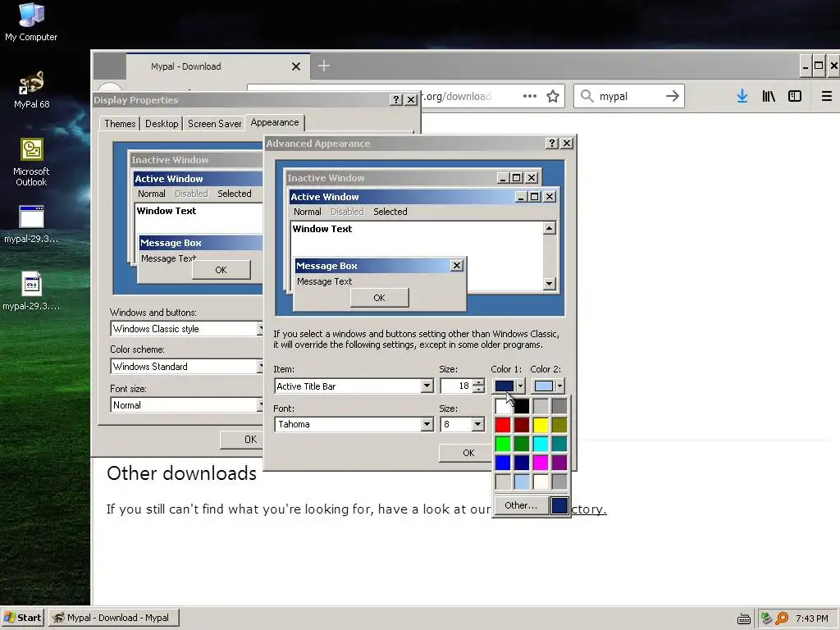Pick the magenta color swatch
This screenshot has height=630, width=840.
tap(541, 463)
